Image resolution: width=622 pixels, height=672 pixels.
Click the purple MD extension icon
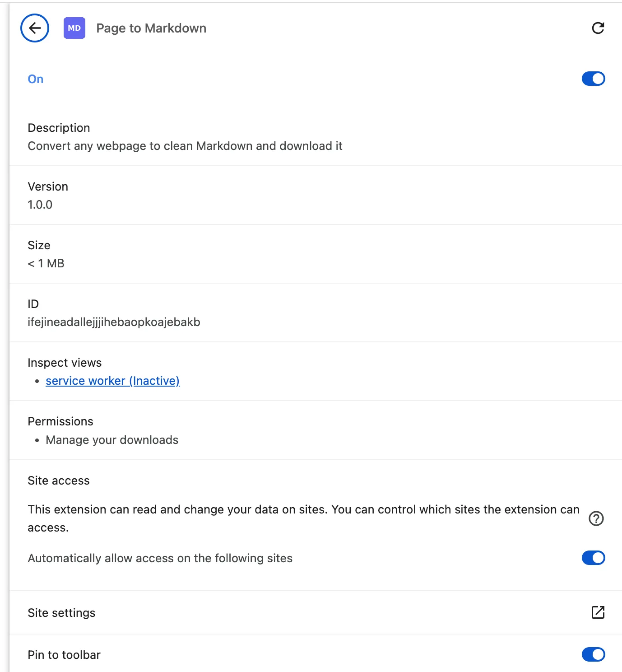coord(75,28)
